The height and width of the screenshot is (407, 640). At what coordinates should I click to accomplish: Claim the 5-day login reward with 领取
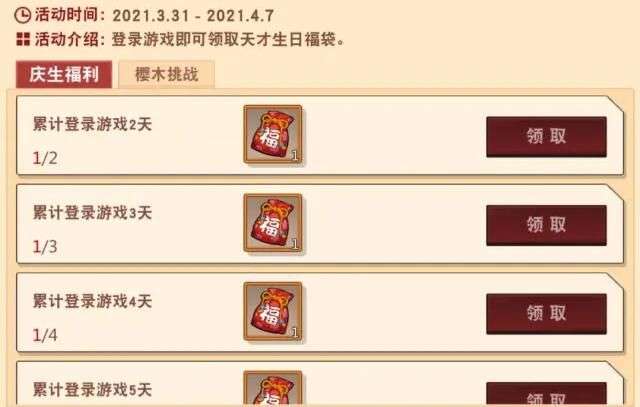click(x=546, y=395)
